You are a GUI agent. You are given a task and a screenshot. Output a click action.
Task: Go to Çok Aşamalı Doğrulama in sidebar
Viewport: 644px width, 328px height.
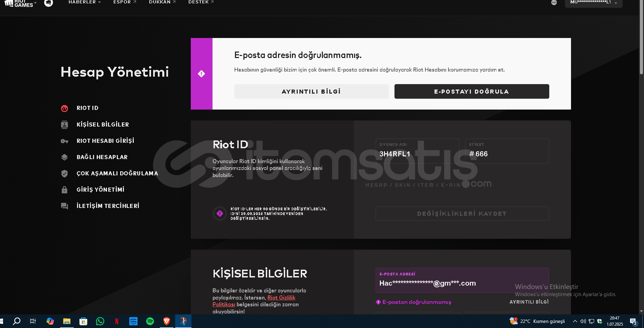117,173
